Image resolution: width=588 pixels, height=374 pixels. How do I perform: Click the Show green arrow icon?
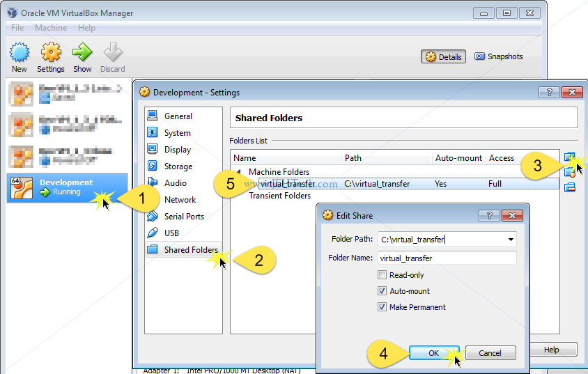point(82,52)
